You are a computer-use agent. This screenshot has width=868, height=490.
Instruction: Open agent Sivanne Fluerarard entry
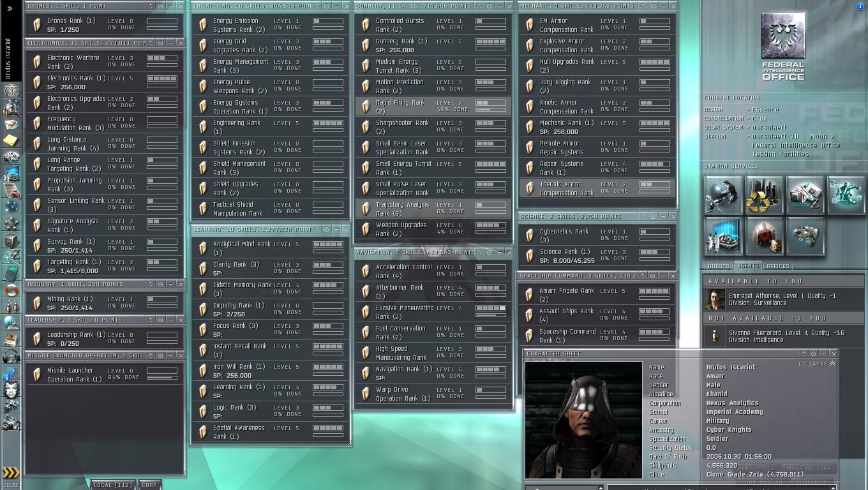tap(783, 336)
